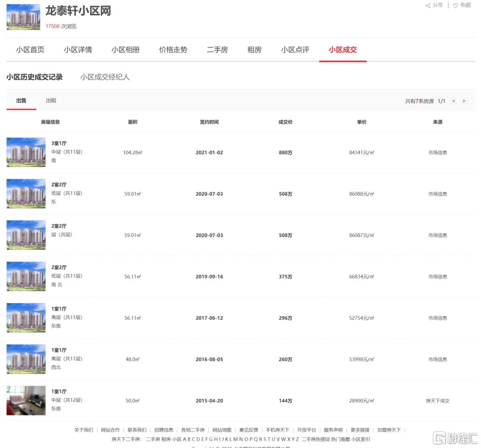Open the 价格走势 navigation tab
Screen dimensions: 481x448
(x=173, y=50)
